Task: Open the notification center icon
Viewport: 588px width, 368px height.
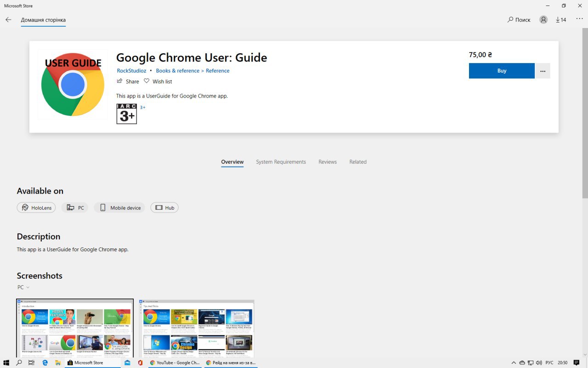Action: click(576, 362)
